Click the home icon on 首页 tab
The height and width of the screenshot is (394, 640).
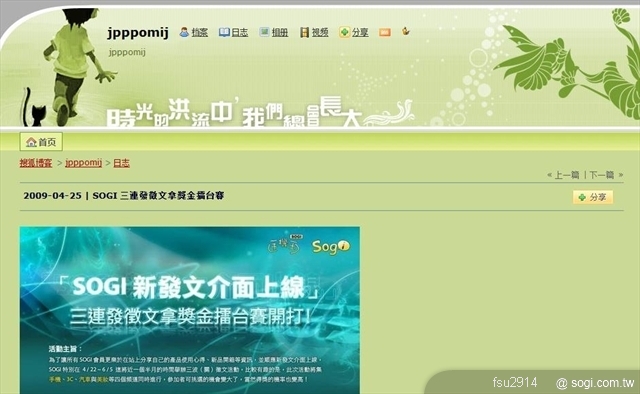[31, 142]
